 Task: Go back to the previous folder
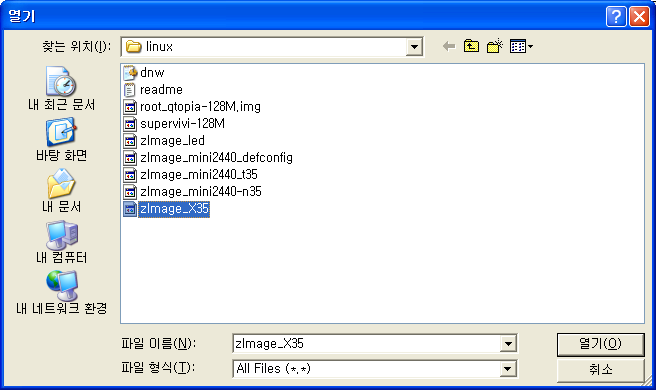[x=449, y=46]
